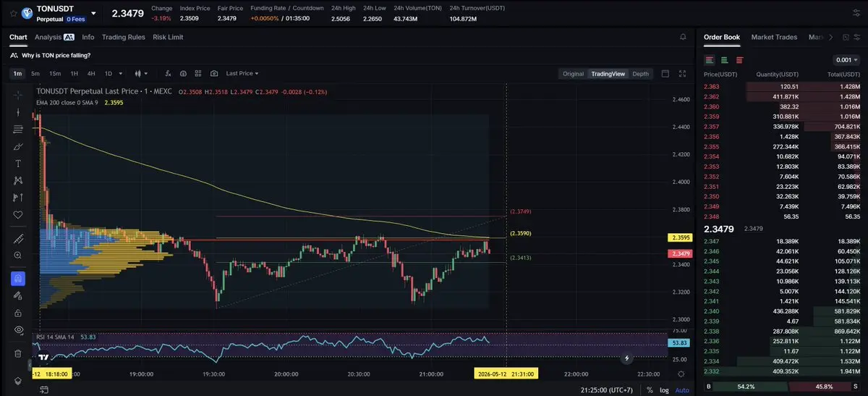
Task: Open the Fibonacci retracement tools
Action: click(18, 129)
